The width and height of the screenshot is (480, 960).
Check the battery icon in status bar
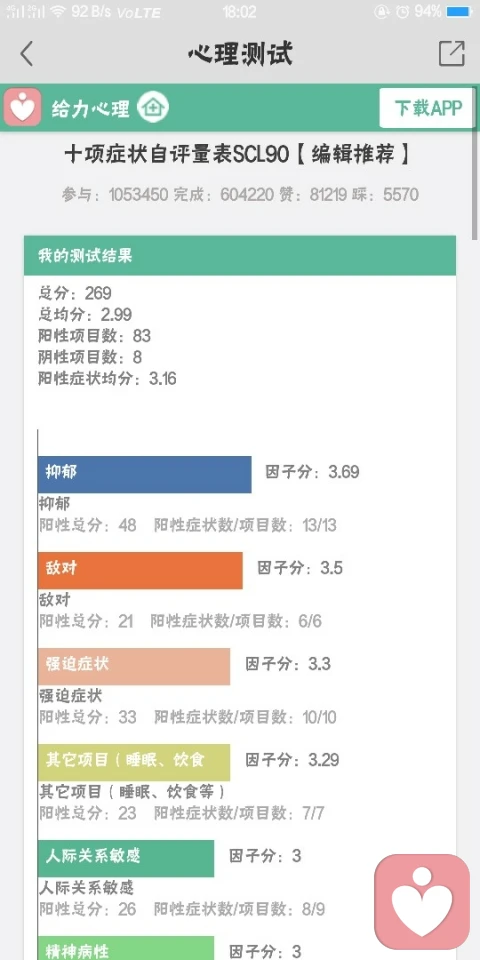459,11
